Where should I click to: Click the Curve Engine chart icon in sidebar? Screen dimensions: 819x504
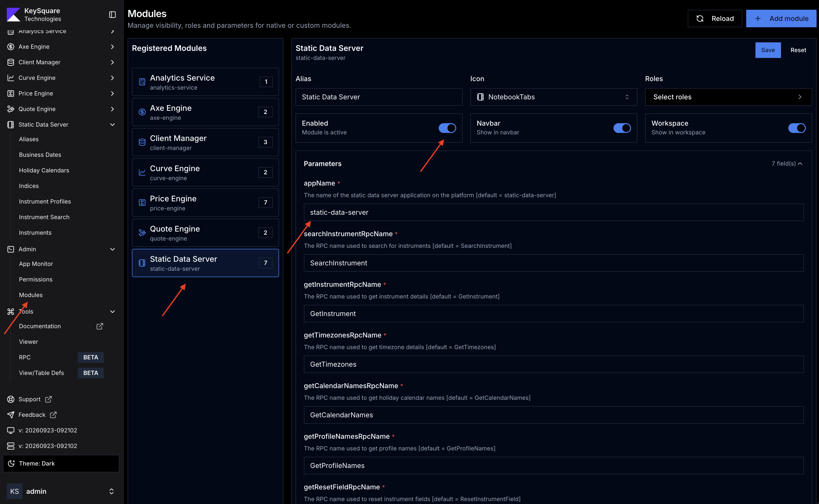tap(11, 78)
